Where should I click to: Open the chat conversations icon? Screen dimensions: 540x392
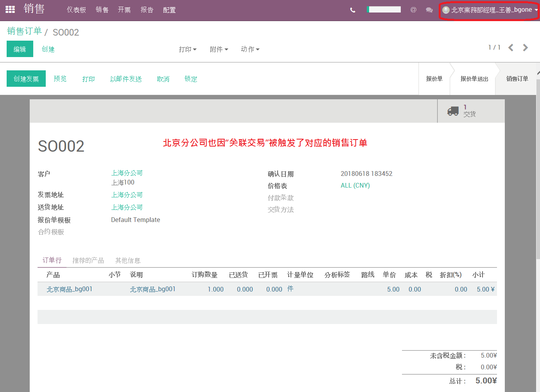pyautogui.click(x=429, y=10)
